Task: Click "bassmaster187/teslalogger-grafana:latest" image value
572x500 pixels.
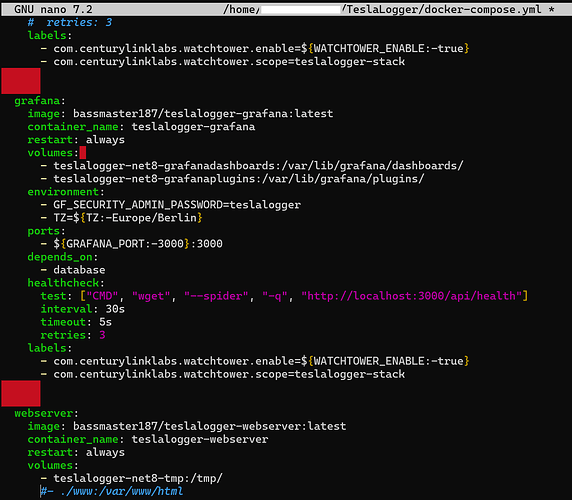Action: [203, 113]
